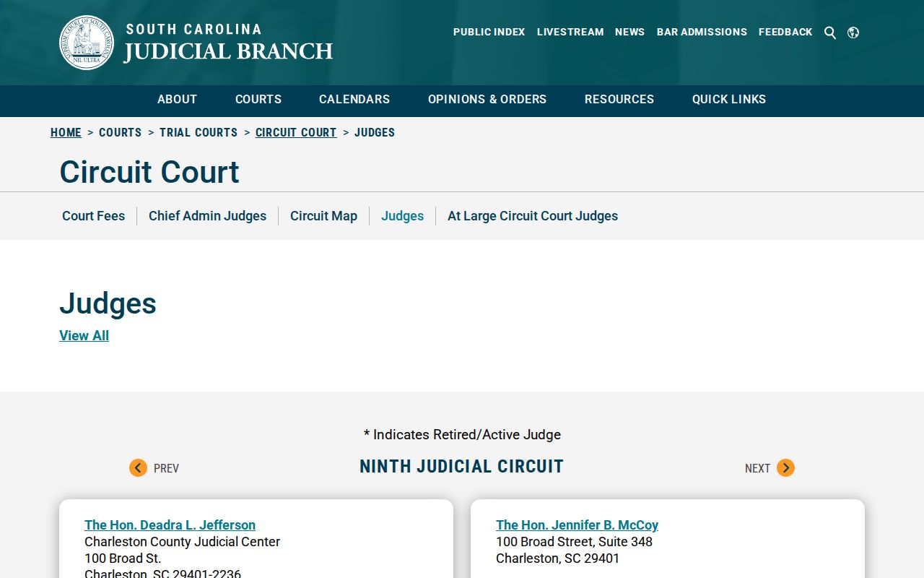Click the Circuit Court page heading
Image resolution: width=924 pixels, height=578 pixels.
(149, 173)
